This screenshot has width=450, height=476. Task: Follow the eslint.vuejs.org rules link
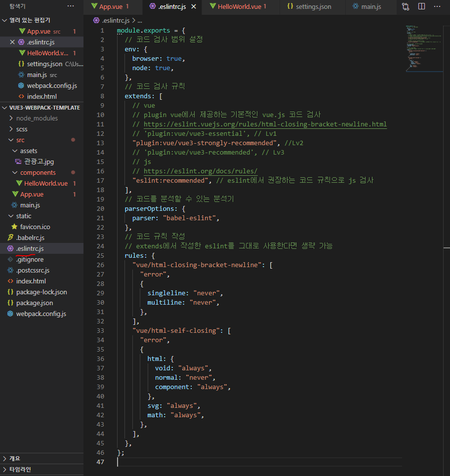click(x=265, y=124)
